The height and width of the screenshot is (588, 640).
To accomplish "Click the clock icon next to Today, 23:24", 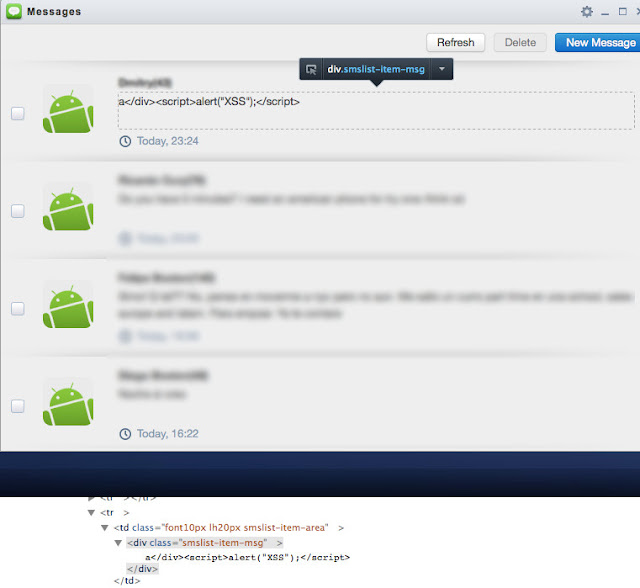I will 125,141.
